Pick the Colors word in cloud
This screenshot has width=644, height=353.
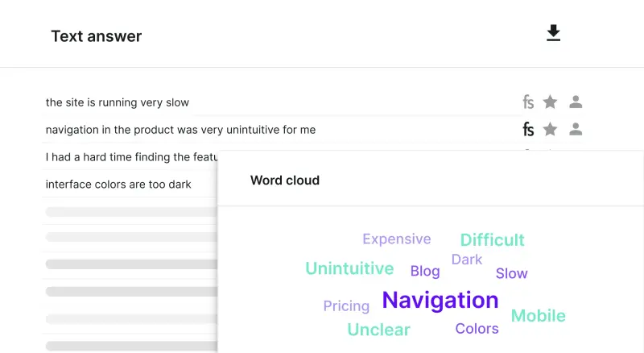coord(477,328)
